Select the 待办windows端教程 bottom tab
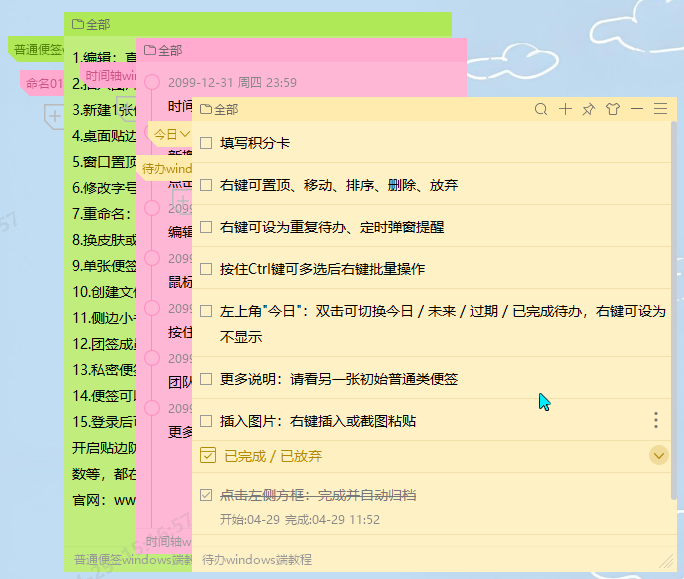Image resolution: width=684 pixels, height=579 pixels. click(x=257, y=560)
